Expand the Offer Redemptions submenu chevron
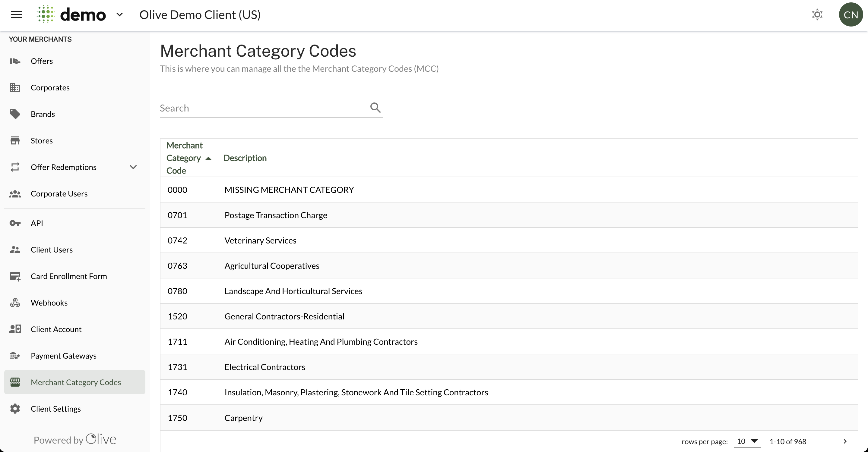 (133, 167)
